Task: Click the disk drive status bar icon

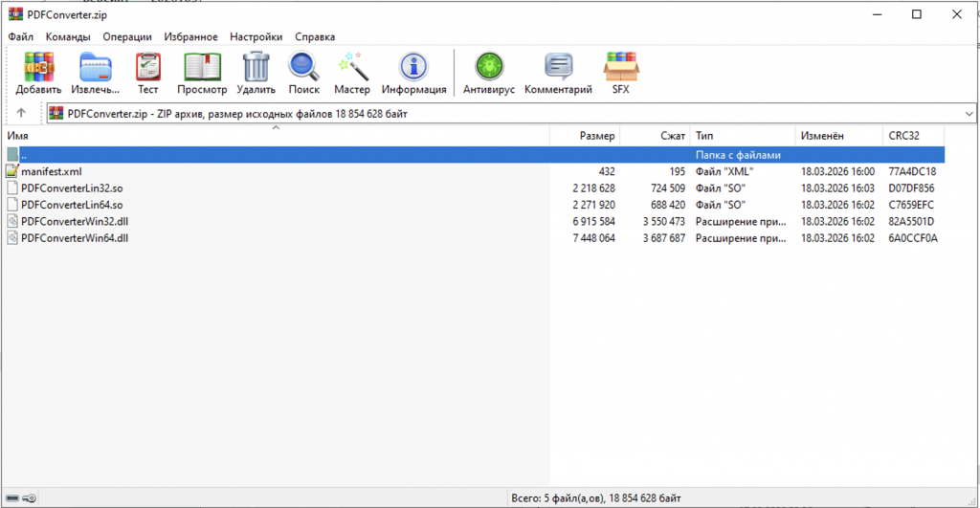Action: pos(12,498)
